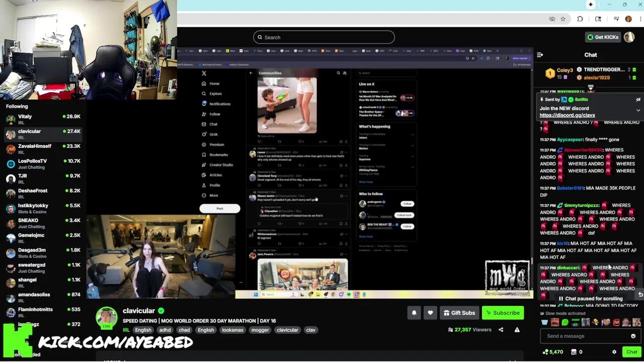Click bcbwarrior88426 username in chat

click(x=583, y=150)
